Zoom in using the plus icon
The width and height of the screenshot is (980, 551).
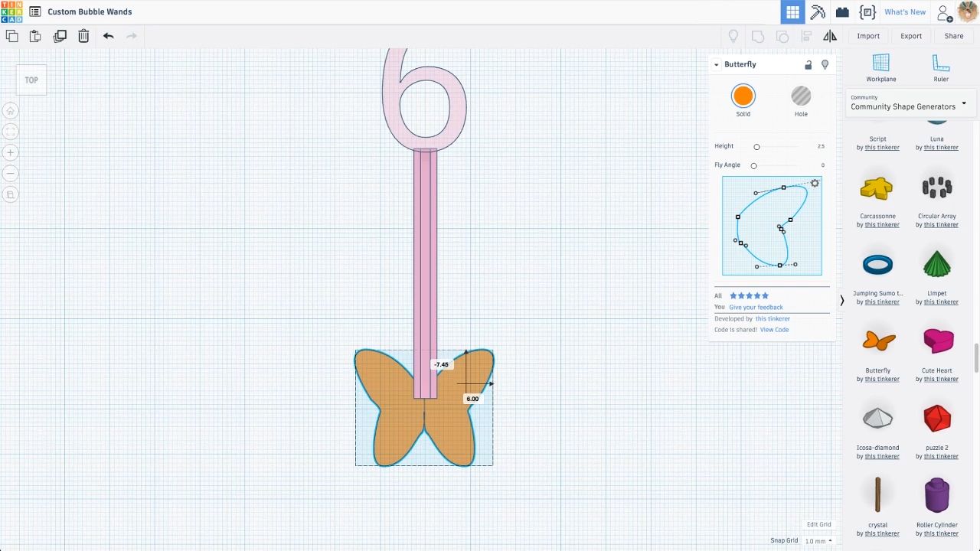[x=10, y=152]
